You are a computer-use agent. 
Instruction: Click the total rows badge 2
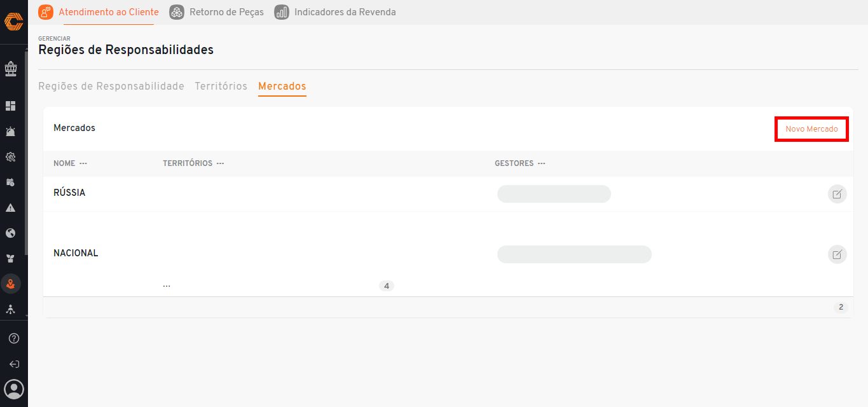[x=841, y=307]
